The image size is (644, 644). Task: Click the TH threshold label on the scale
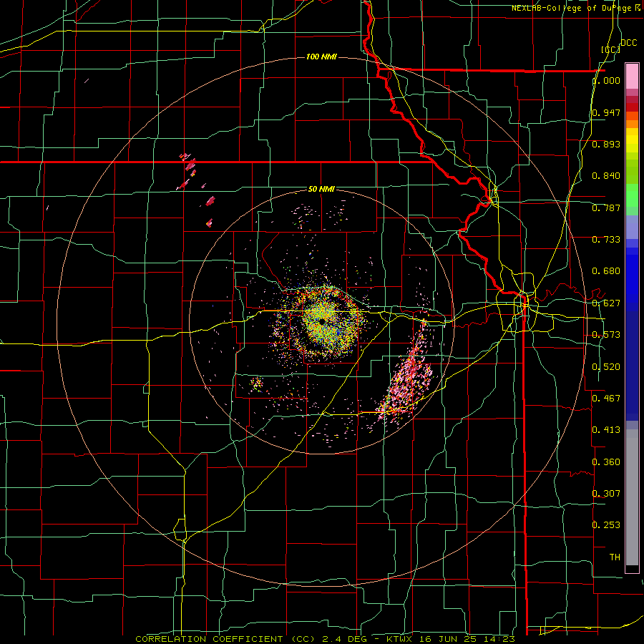click(x=615, y=557)
